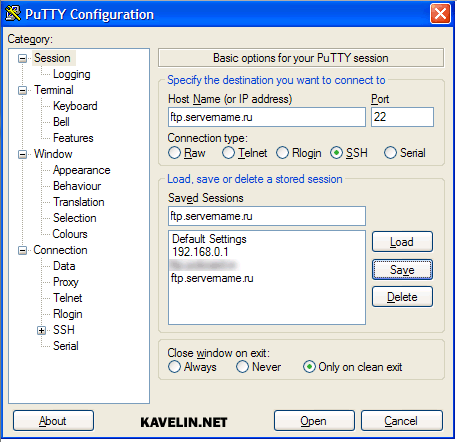Viewport: 457px width, 442px height.
Task: Click the Save session button
Action: 402,270
